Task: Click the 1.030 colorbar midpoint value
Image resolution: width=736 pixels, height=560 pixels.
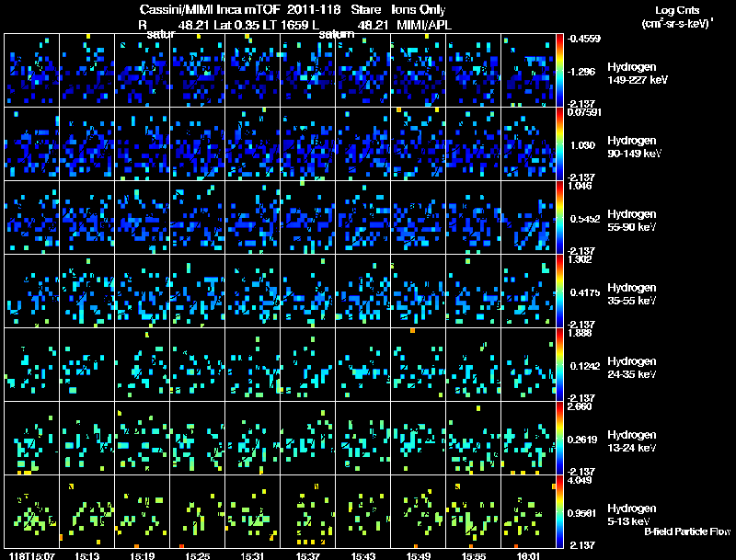Action: [x=582, y=145]
